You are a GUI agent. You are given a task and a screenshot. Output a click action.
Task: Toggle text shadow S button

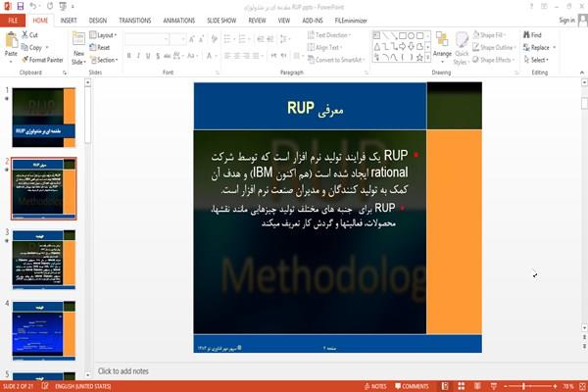tap(158, 56)
